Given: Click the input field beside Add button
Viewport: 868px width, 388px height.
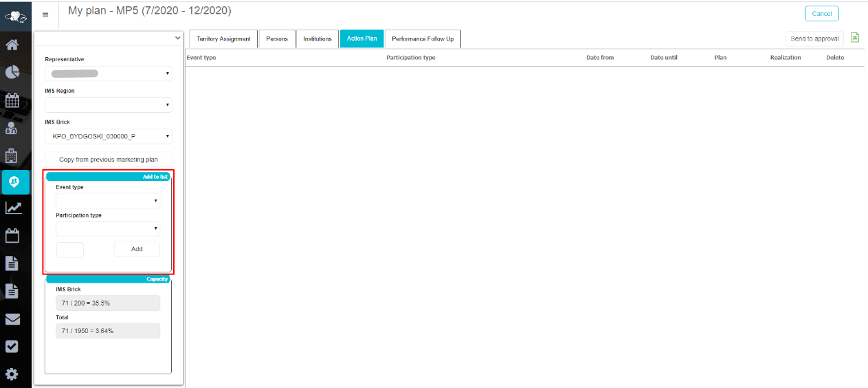Looking at the screenshot, I should (70, 249).
